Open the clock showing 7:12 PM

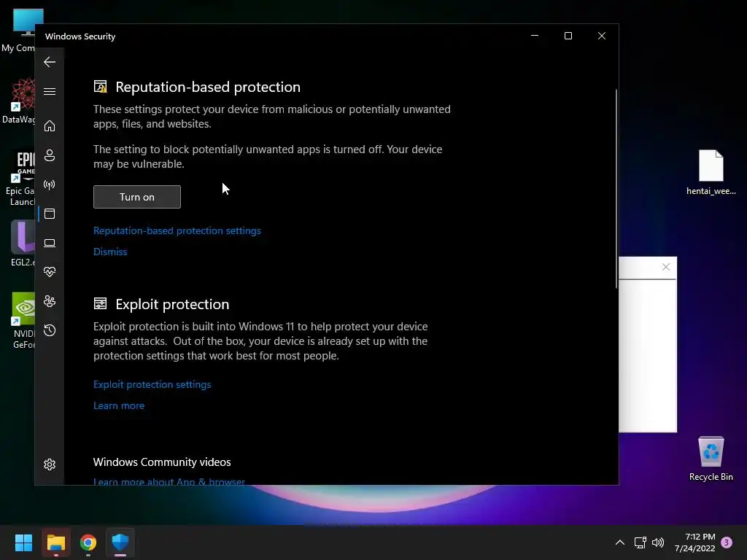pos(695,542)
